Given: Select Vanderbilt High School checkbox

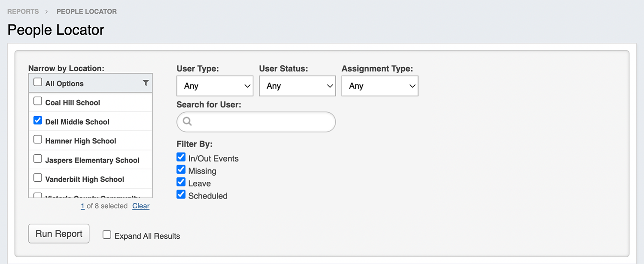Looking at the screenshot, I should (38, 178).
